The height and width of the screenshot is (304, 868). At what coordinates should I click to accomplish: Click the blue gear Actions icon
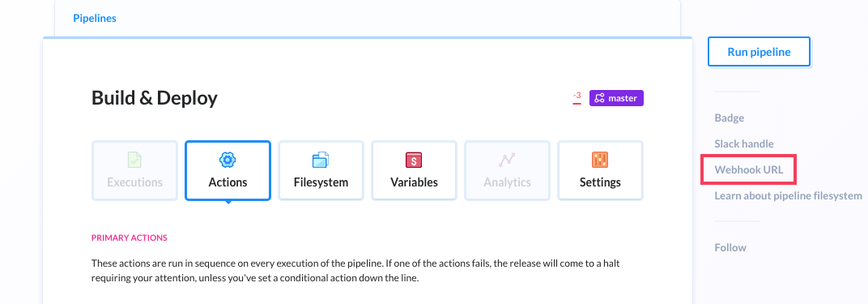(x=228, y=160)
